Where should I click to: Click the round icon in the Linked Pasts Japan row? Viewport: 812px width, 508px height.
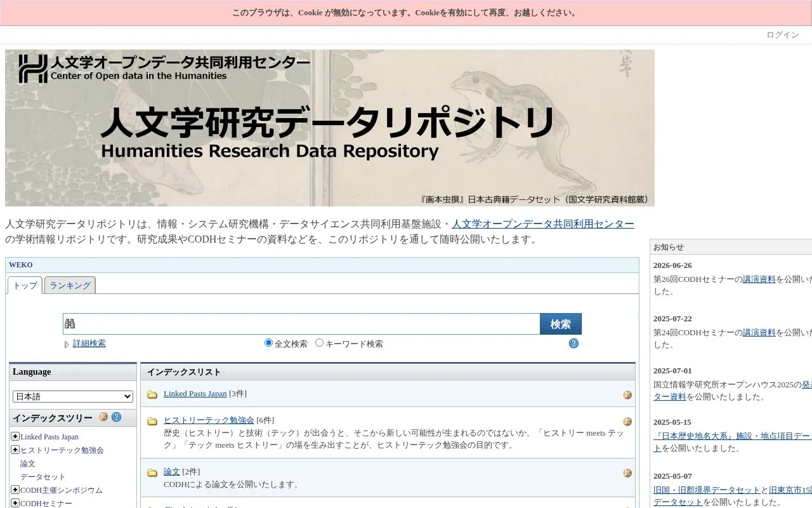coord(627,395)
